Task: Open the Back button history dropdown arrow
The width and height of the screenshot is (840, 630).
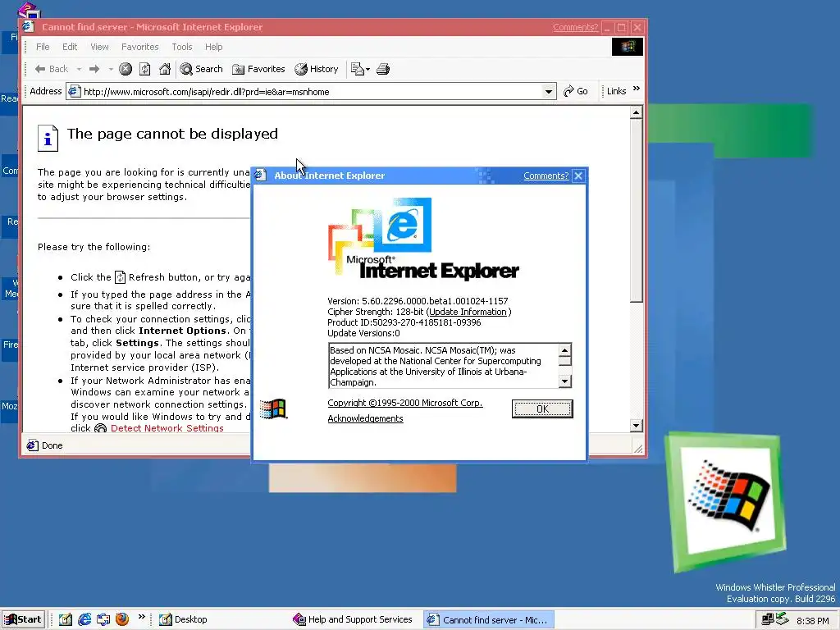Action: [79, 69]
